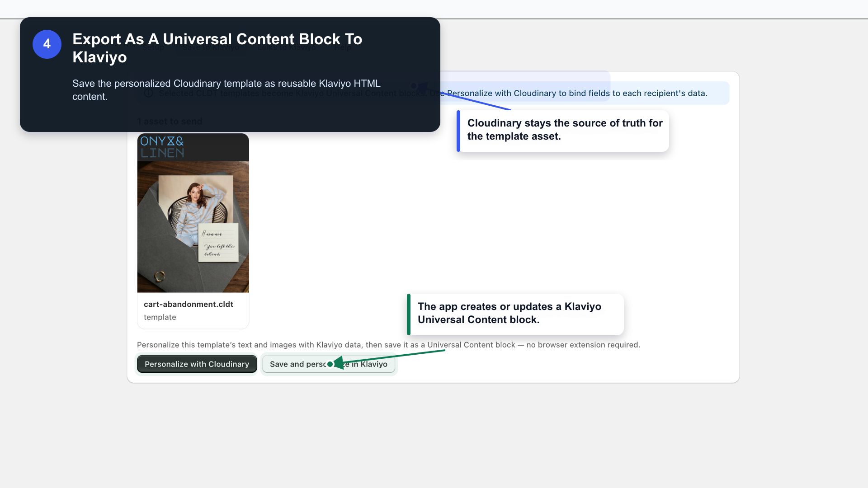Select the cart-abandonment.cldt template thumbnail
Image resolution: width=868 pixels, height=488 pixels.
tap(193, 213)
